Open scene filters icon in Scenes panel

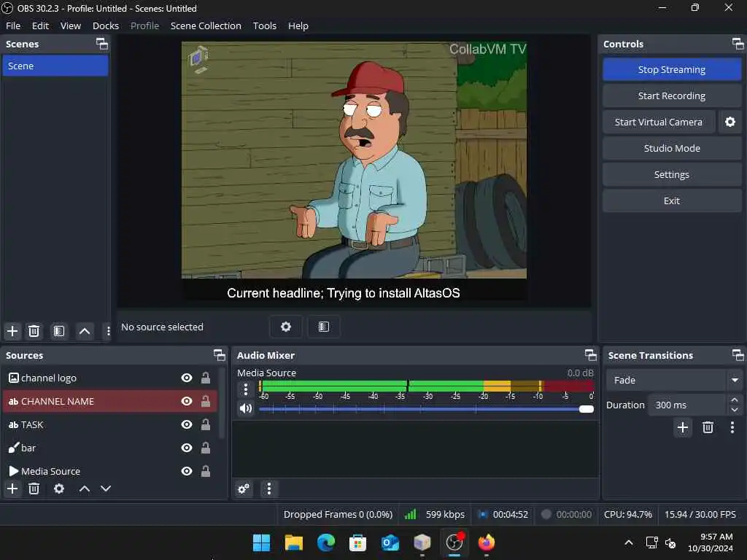pyautogui.click(x=59, y=331)
